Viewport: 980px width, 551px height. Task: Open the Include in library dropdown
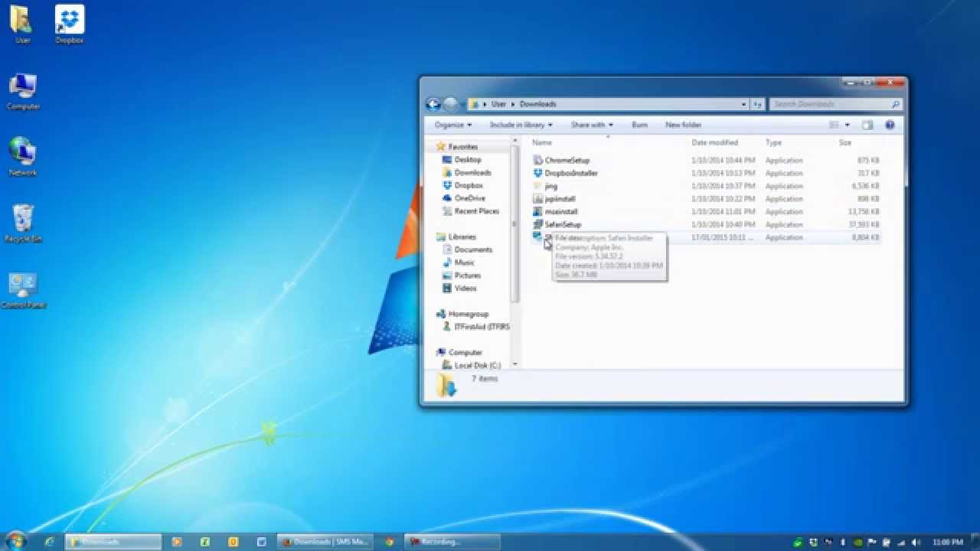coord(521,125)
